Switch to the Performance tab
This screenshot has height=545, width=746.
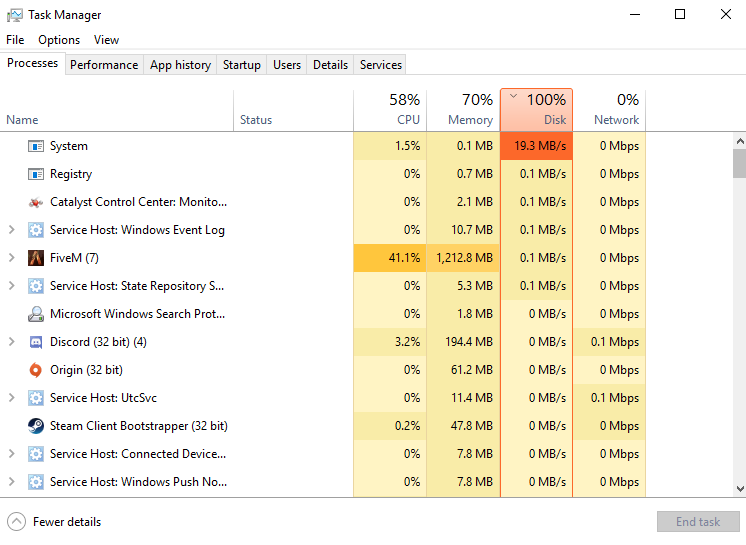[x=104, y=65]
